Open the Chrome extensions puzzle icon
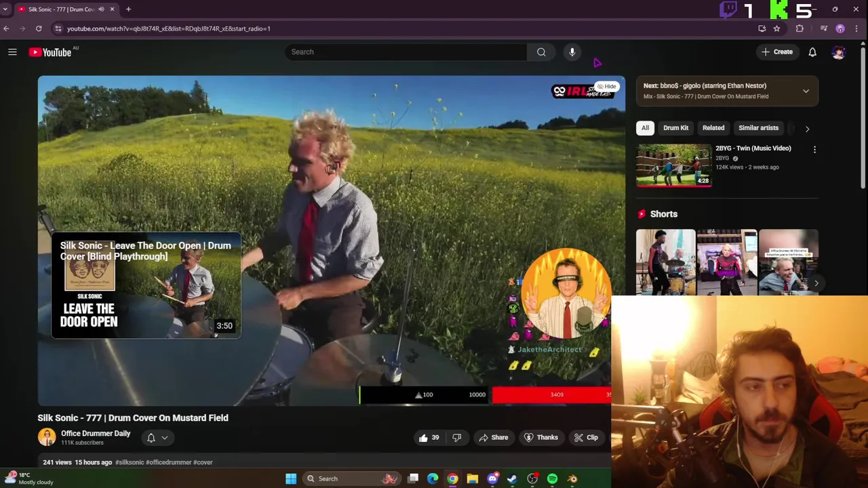 [800, 28]
